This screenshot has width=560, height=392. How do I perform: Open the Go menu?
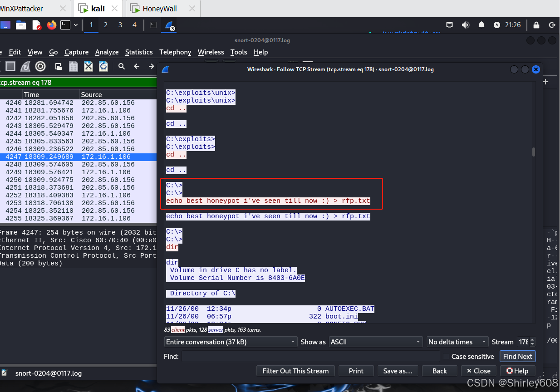(x=53, y=52)
